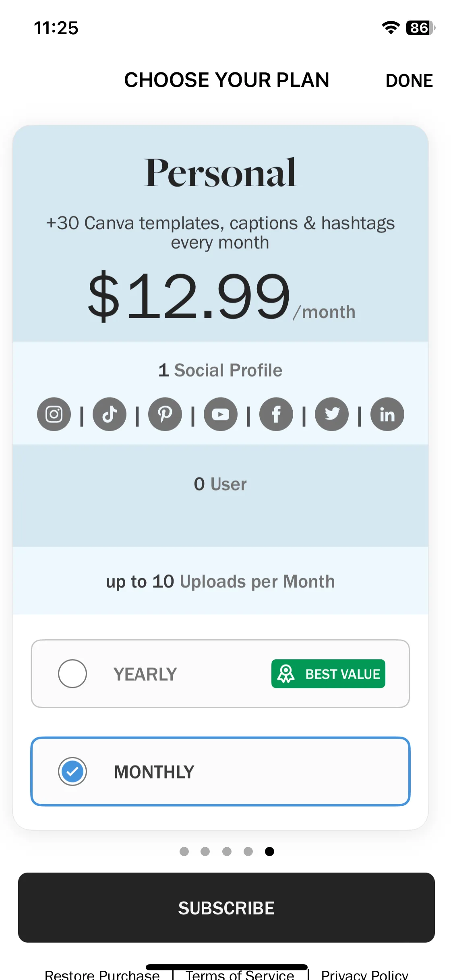Select the Yearly radio button

[x=72, y=674]
